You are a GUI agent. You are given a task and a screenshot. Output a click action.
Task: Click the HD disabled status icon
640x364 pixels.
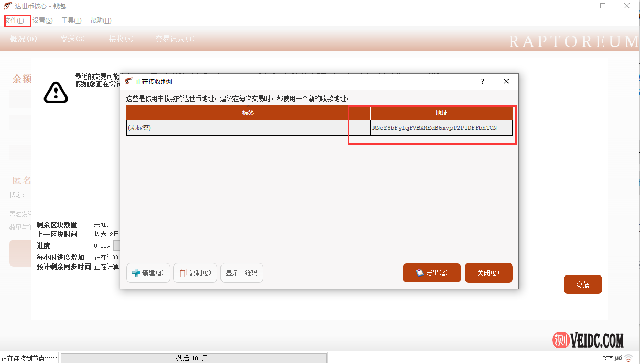(x=619, y=358)
